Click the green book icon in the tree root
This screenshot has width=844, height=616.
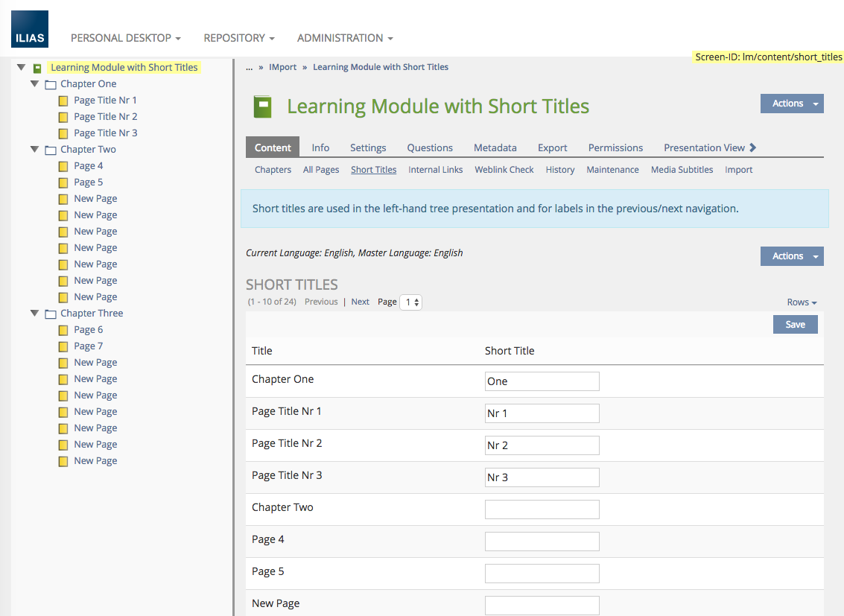(x=37, y=68)
